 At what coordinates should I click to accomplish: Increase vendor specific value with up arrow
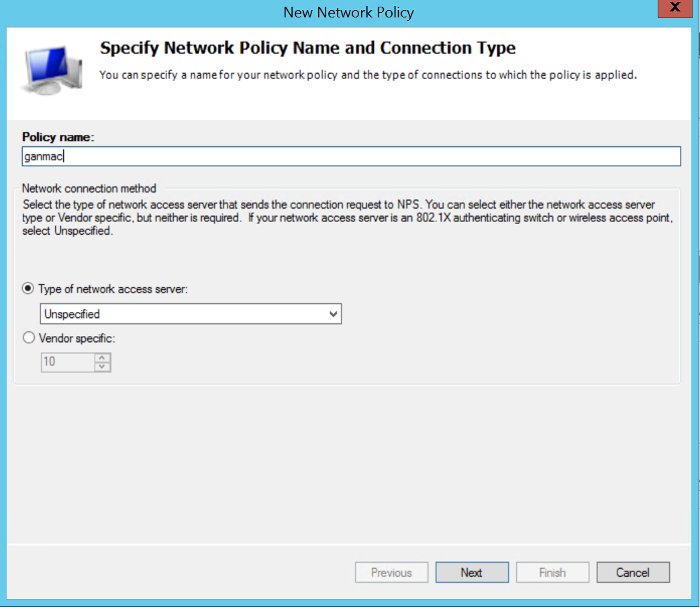(102, 357)
